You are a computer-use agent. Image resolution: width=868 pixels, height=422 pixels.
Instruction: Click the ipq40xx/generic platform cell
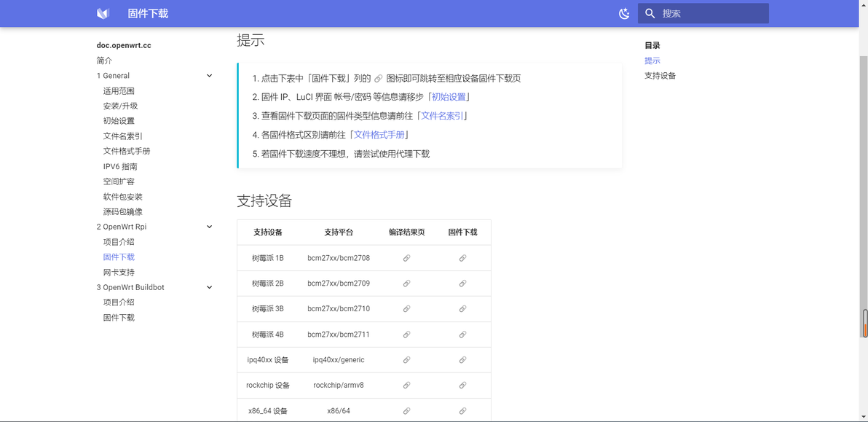[339, 360]
